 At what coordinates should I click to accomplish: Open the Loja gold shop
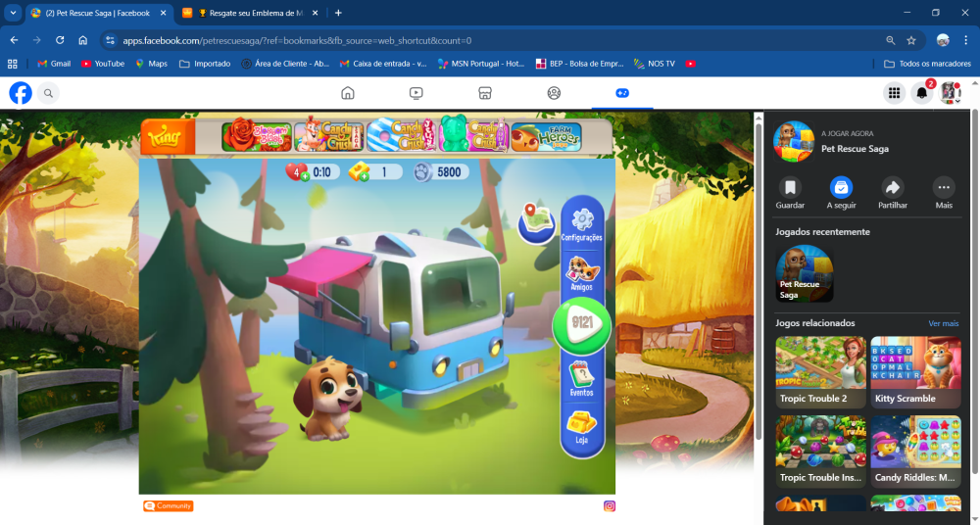tap(582, 427)
